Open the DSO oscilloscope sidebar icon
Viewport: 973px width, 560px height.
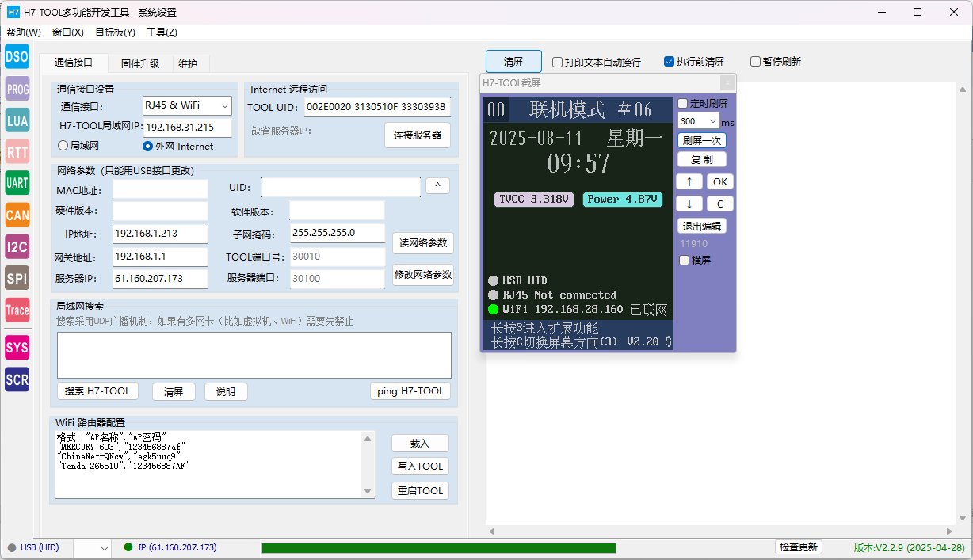tap(17, 56)
